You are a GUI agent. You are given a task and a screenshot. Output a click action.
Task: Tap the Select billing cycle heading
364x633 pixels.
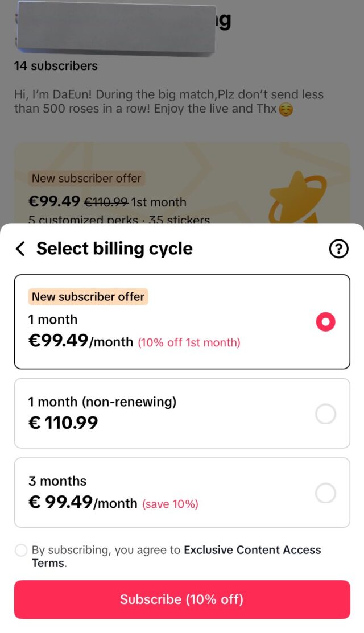(x=114, y=249)
